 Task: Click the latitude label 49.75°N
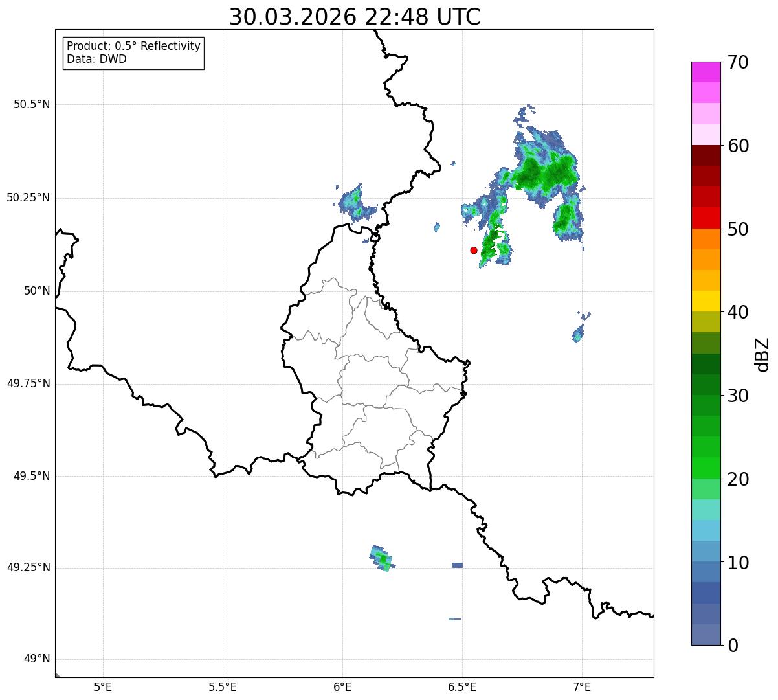28,383
